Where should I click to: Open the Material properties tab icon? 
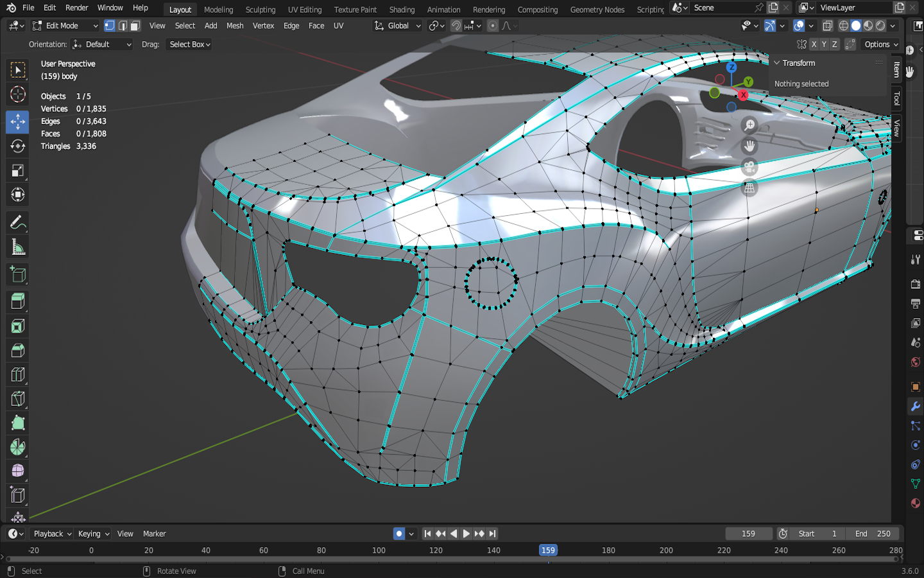click(x=916, y=503)
